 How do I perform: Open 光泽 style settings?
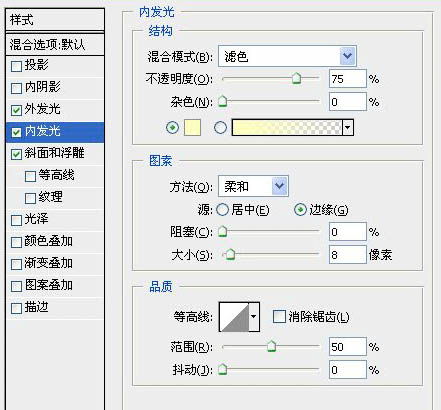click(37, 219)
